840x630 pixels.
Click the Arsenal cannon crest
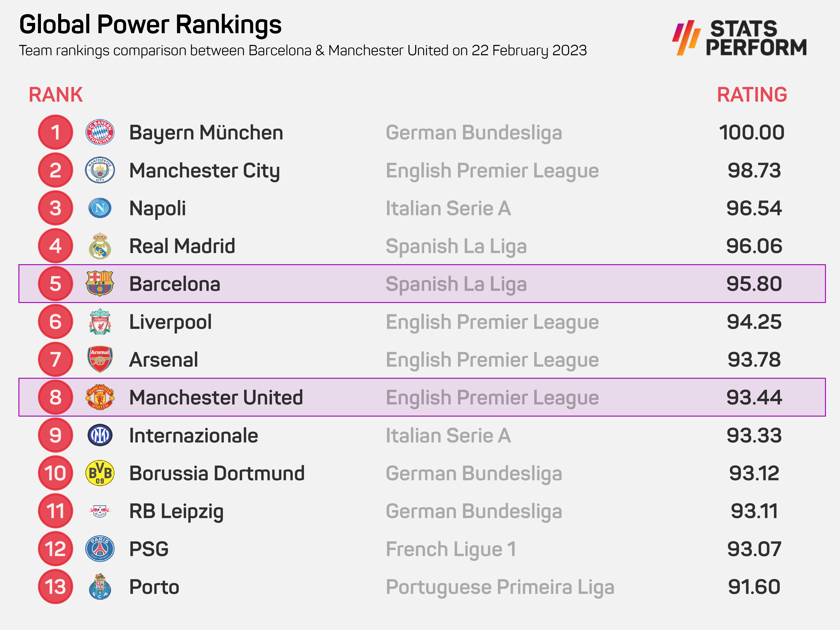tap(100, 359)
